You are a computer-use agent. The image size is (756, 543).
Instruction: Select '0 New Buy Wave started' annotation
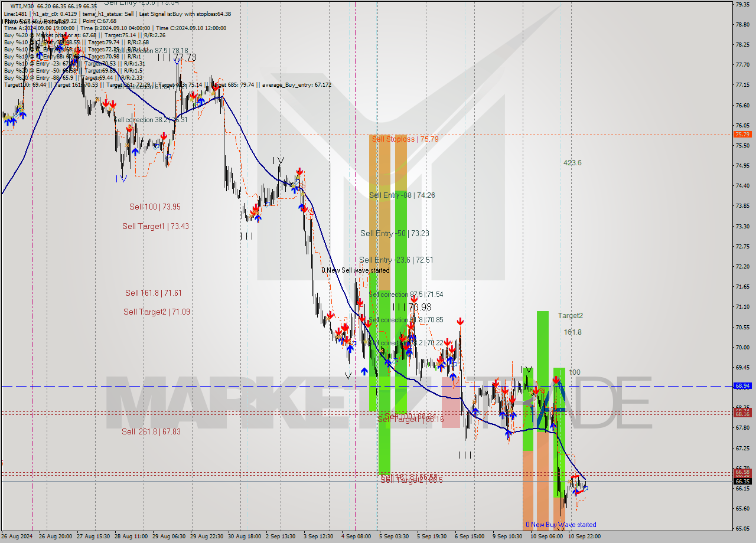coord(561,525)
